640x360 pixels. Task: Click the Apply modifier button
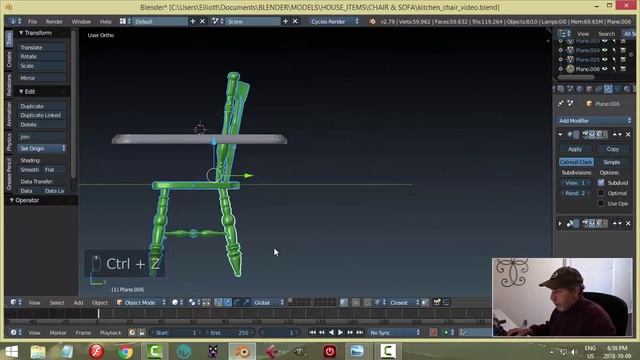575,149
